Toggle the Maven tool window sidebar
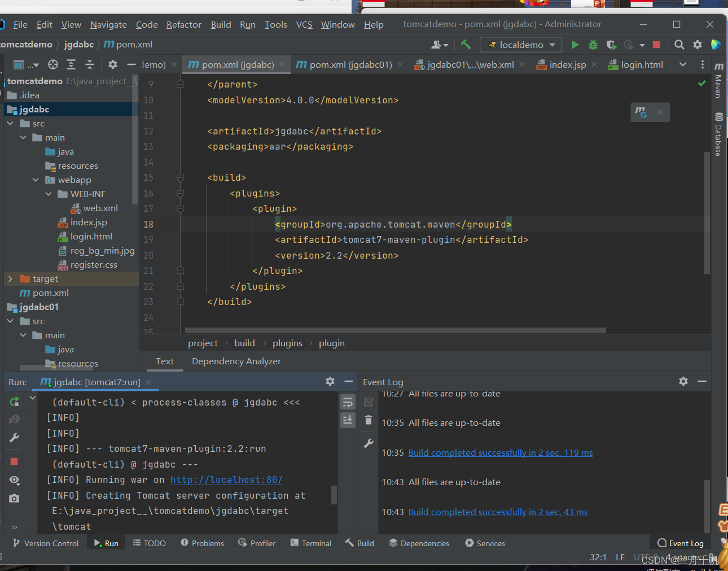 (x=718, y=81)
